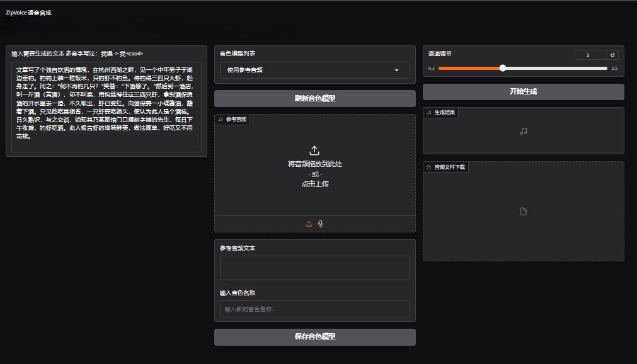Click the orange upload icon below the drop zone
The height and width of the screenshot is (364, 637).
tap(309, 224)
